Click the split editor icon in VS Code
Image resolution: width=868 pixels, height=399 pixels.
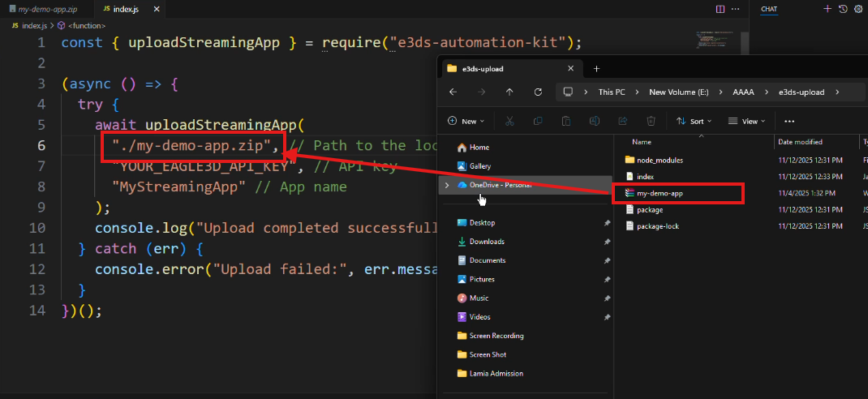point(720,9)
